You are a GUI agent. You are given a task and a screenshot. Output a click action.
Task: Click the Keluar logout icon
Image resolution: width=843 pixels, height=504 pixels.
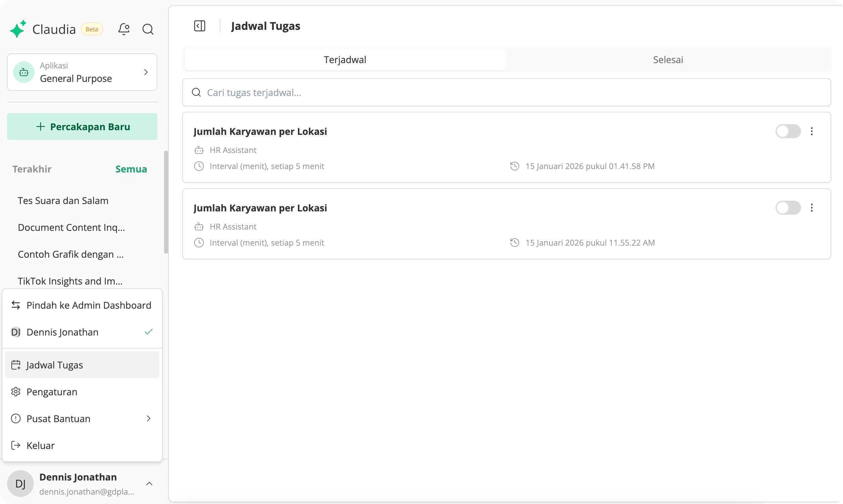(x=16, y=445)
